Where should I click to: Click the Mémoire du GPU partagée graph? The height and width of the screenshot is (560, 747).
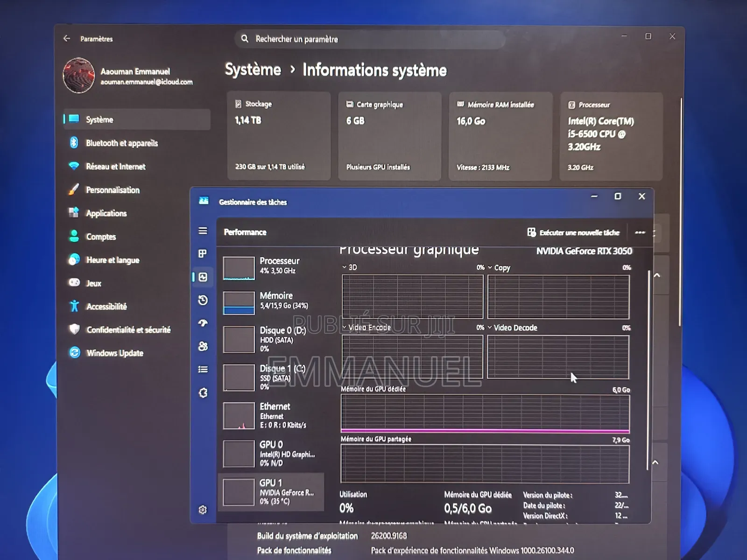click(485, 464)
